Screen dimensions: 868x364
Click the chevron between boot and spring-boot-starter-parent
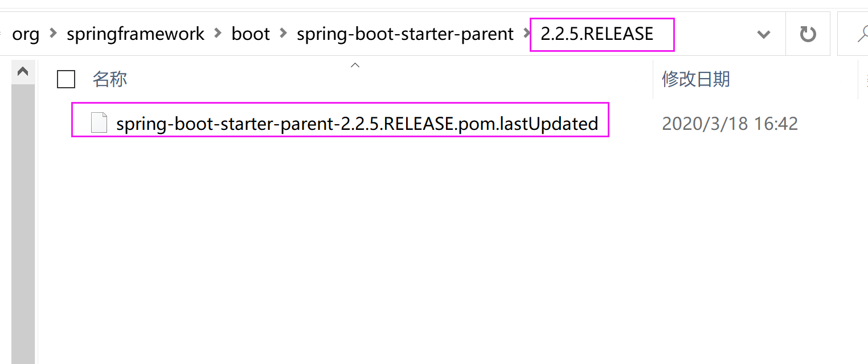pos(282,34)
